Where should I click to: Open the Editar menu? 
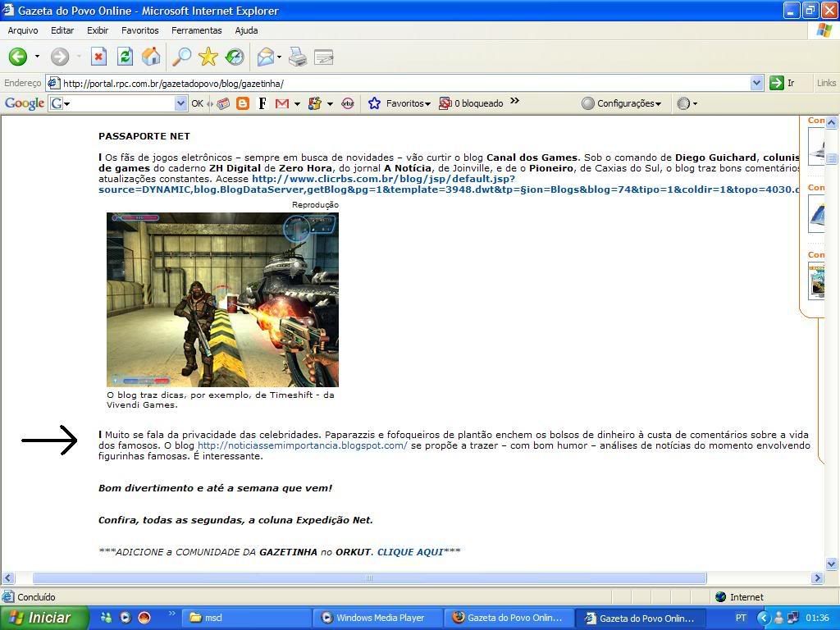[62, 30]
